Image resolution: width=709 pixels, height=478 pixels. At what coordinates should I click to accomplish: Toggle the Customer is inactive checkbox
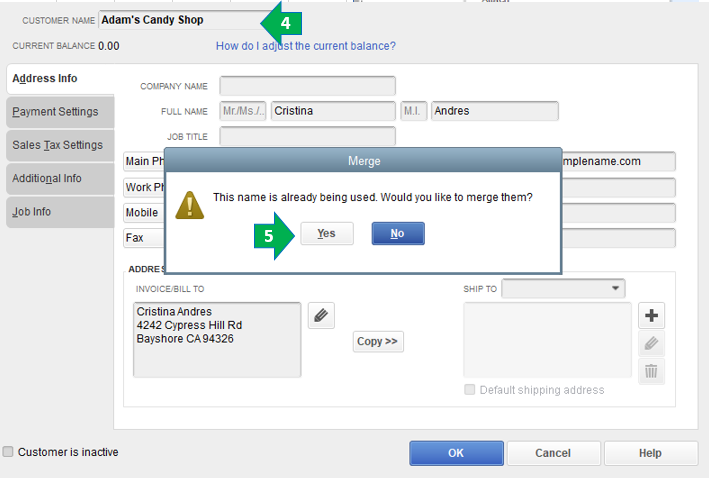coord(8,451)
